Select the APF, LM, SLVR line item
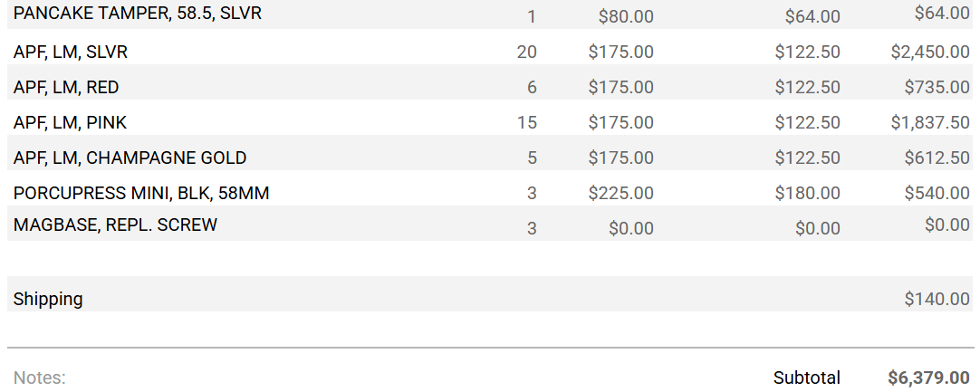This screenshot has height=392, width=980. (71, 53)
